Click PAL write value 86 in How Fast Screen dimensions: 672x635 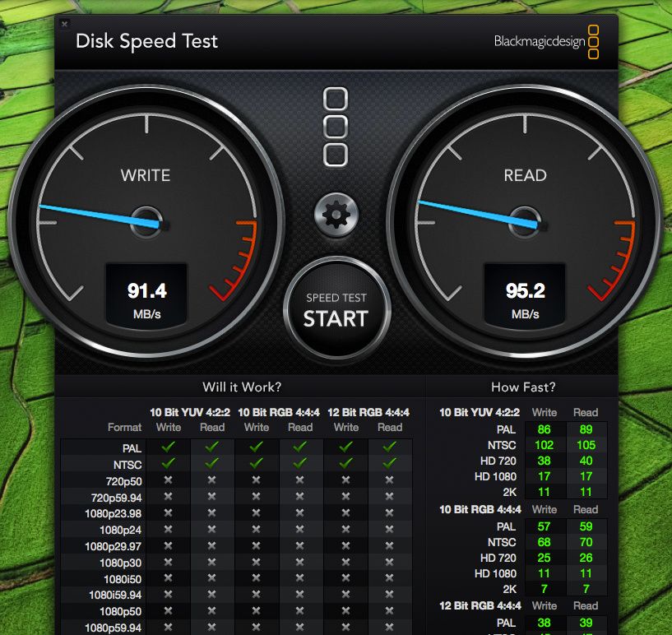544,429
